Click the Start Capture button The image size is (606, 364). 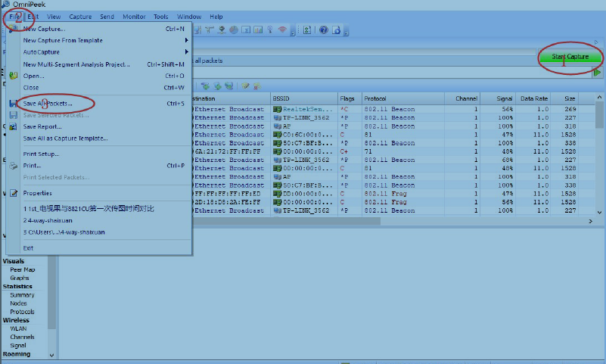point(570,57)
